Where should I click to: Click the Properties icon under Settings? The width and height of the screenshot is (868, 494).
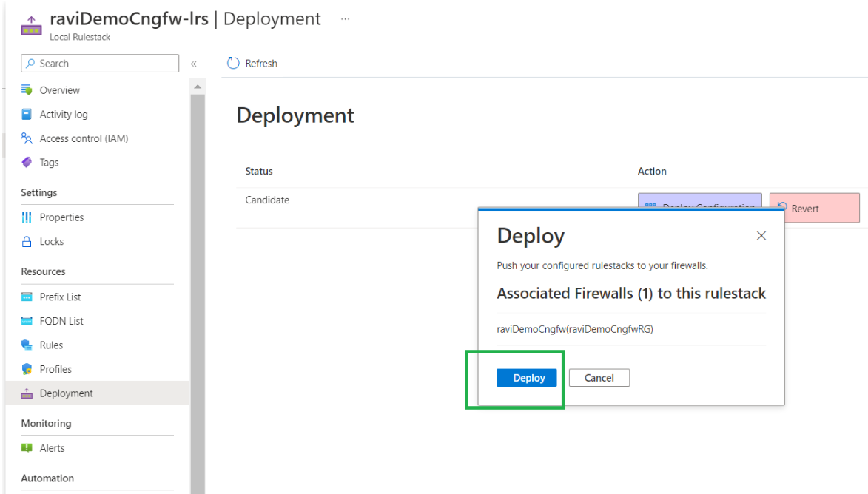[x=27, y=217]
